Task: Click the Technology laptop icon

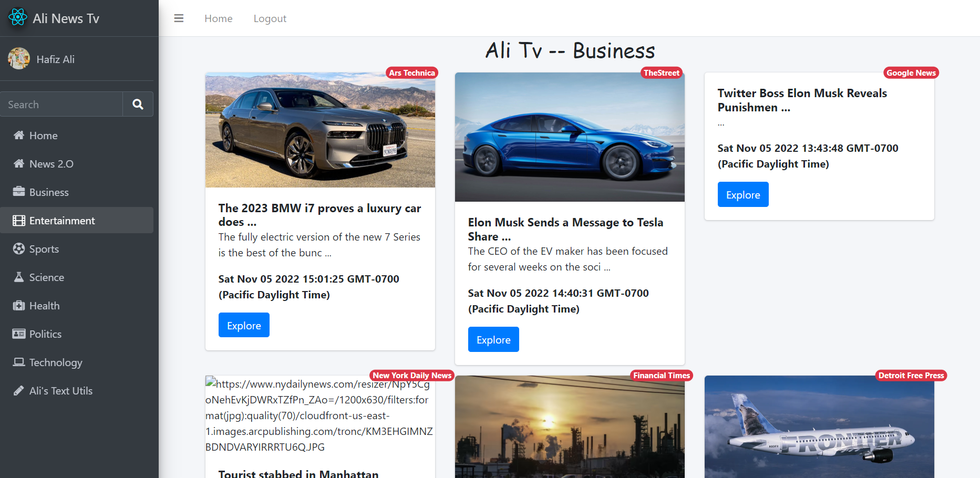Action: (x=19, y=362)
